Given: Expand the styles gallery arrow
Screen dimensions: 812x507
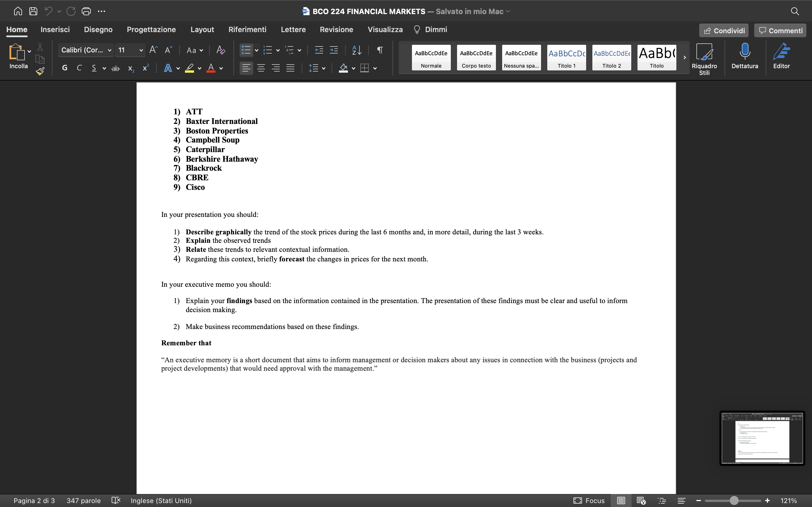Looking at the screenshot, I should [x=685, y=57].
